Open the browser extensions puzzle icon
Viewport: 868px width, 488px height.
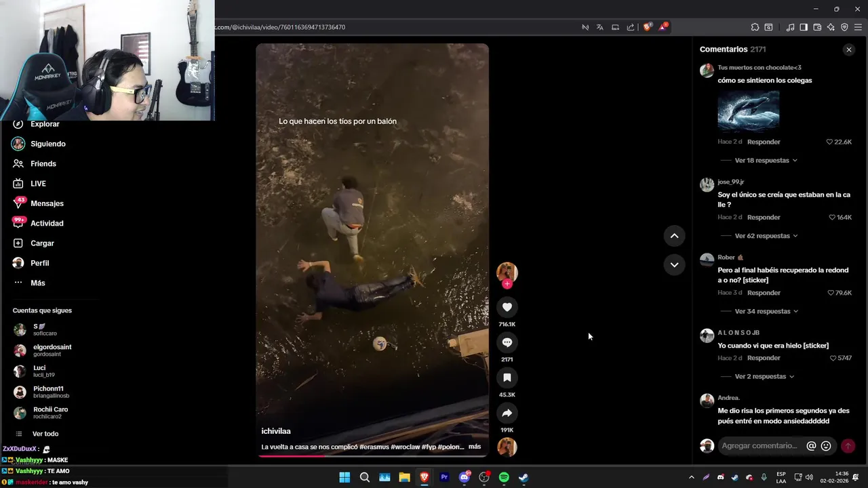pos(755,27)
